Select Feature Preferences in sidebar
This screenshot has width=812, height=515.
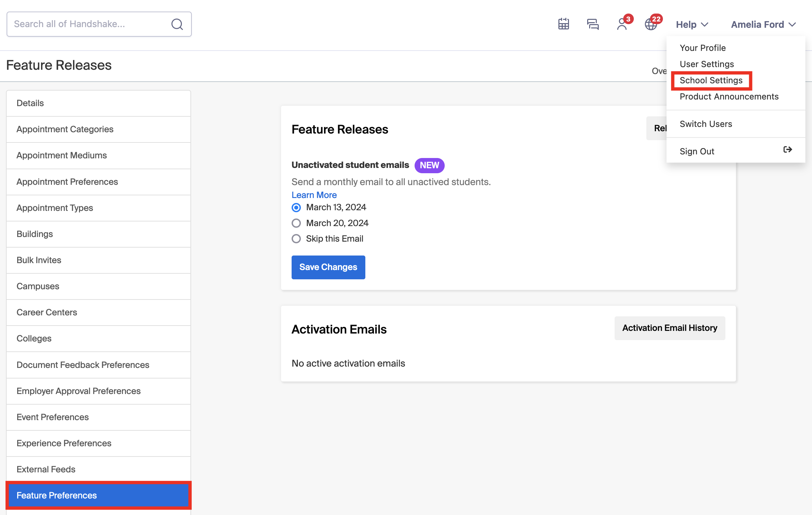(x=99, y=495)
